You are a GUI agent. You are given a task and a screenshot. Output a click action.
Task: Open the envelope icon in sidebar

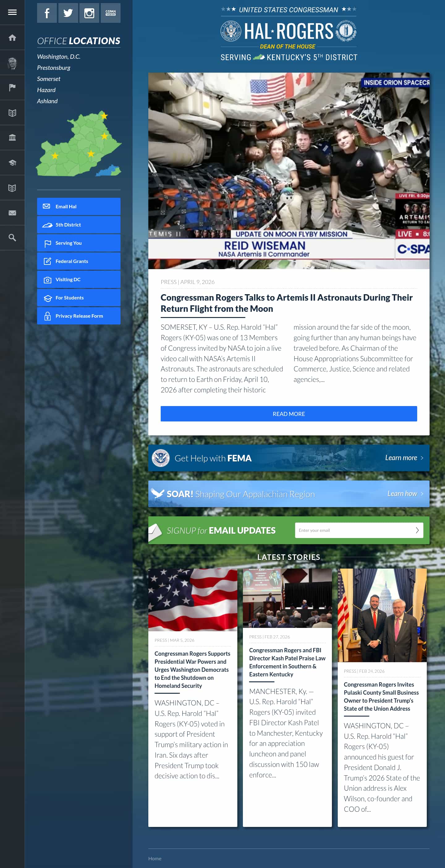(x=12, y=213)
